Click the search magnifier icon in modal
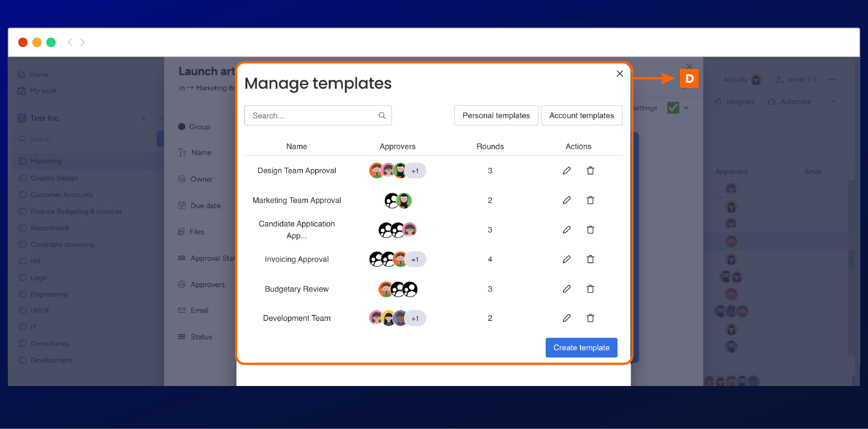Screen dimensions: 868x429 pos(382,115)
